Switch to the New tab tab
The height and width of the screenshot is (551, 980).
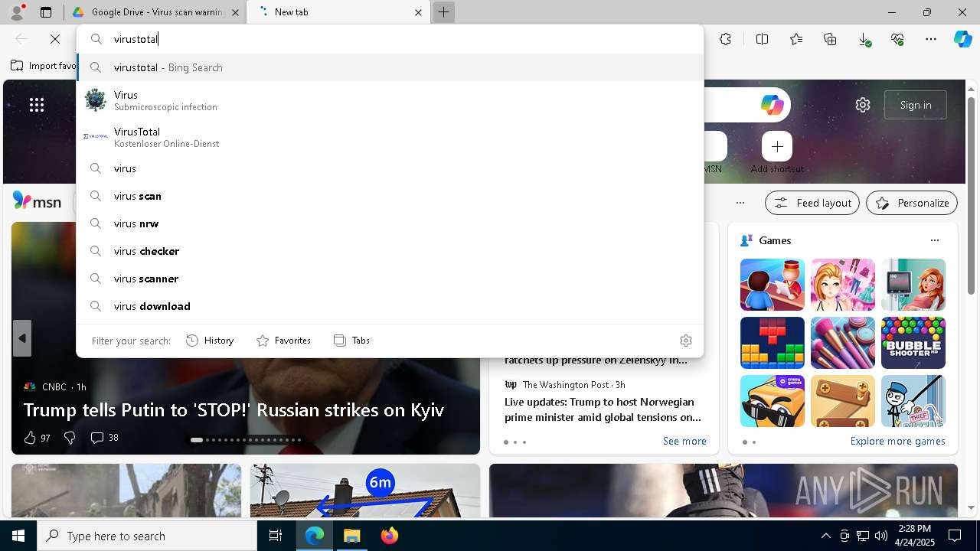[x=338, y=12]
